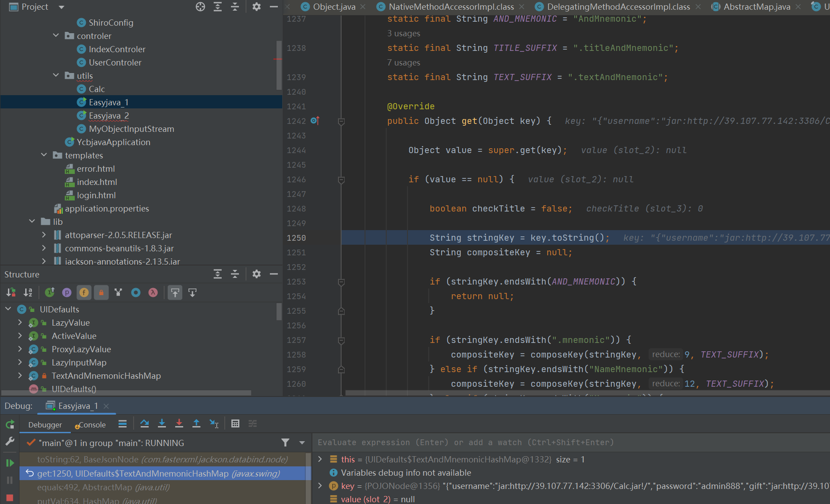830x504 pixels.
Task: Select MyObjectInputStream class
Action: [x=131, y=129]
